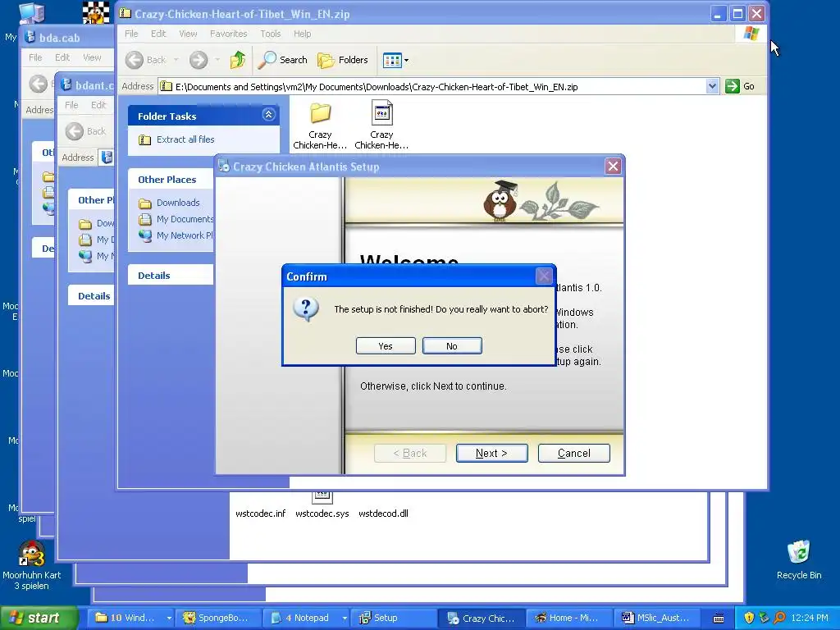The image size is (840, 630).
Task: Open the Edit menu of zip window
Action: 158,34
